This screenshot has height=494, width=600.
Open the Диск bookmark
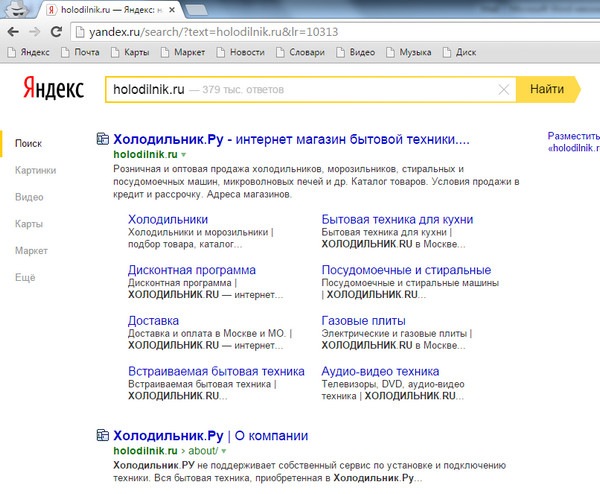click(x=459, y=52)
